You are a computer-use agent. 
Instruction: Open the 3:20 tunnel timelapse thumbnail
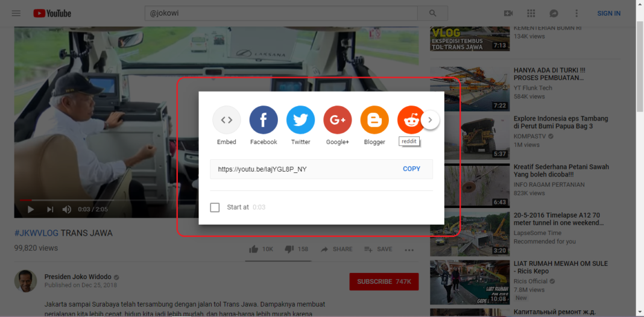coord(470,234)
